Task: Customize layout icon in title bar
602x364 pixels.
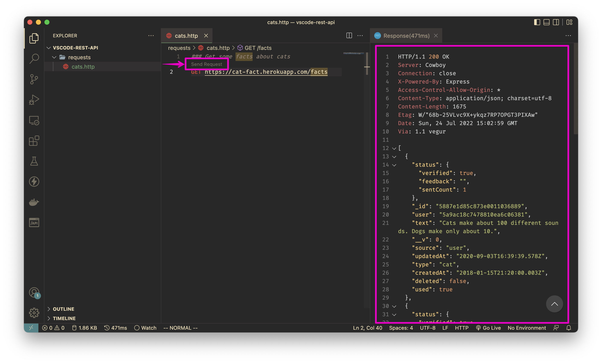Action: click(x=569, y=22)
